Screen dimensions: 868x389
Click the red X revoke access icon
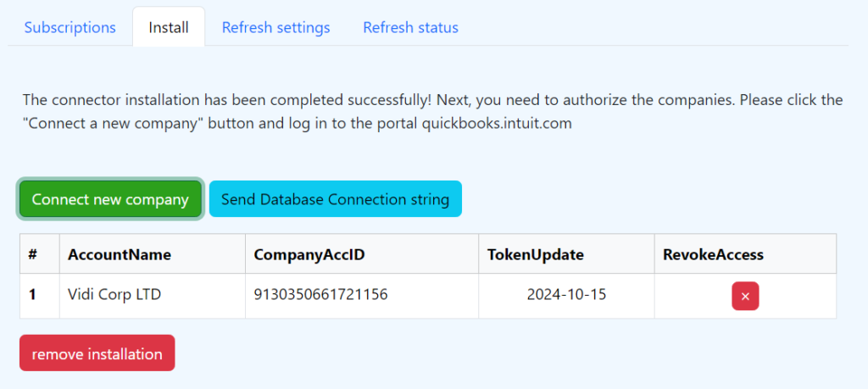(x=745, y=297)
